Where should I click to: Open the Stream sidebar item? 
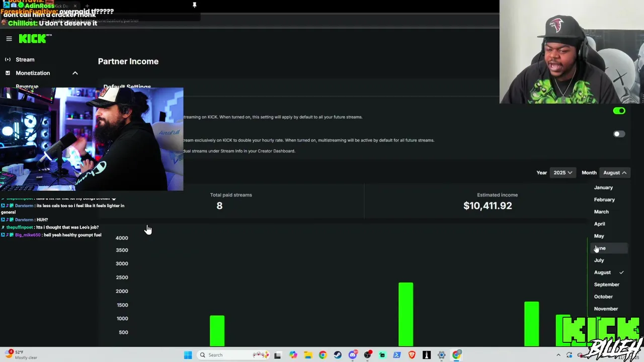pos(25,59)
